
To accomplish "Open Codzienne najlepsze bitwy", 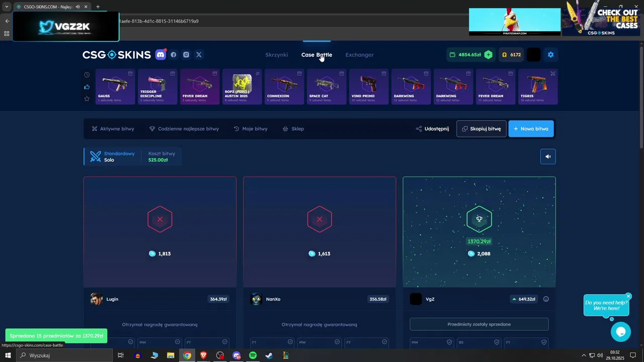I will pyautogui.click(x=184, y=129).
